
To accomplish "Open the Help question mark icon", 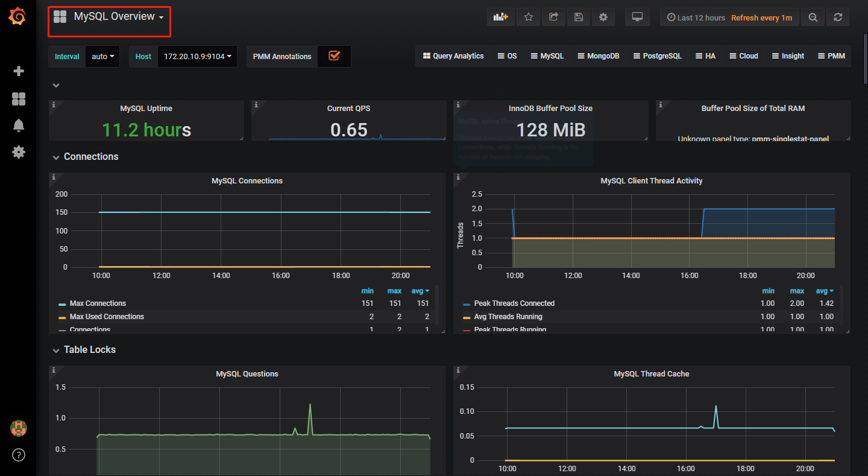I will (19, 455).
